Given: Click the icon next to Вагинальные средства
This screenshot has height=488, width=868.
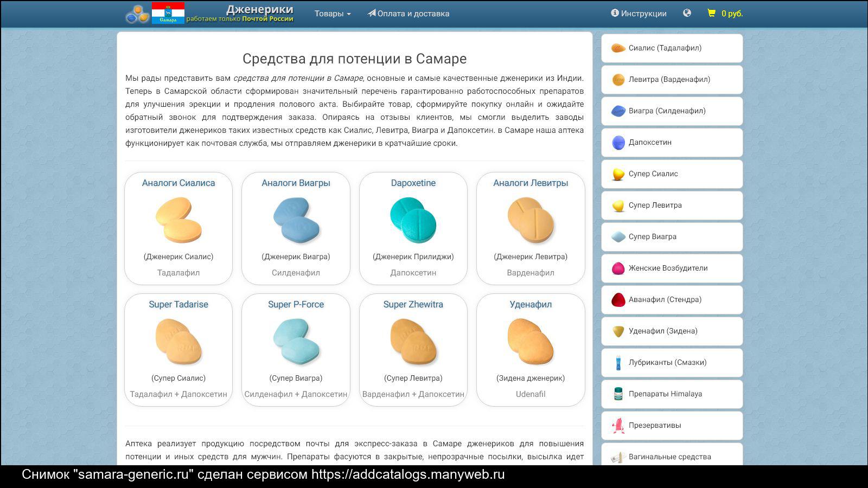Looking at the screenshot, I should (618, 457).
